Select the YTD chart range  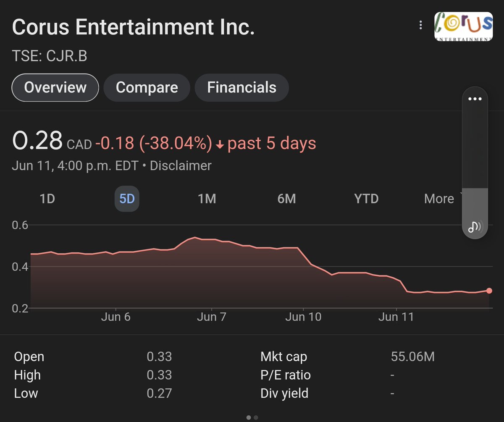(367, 199)
